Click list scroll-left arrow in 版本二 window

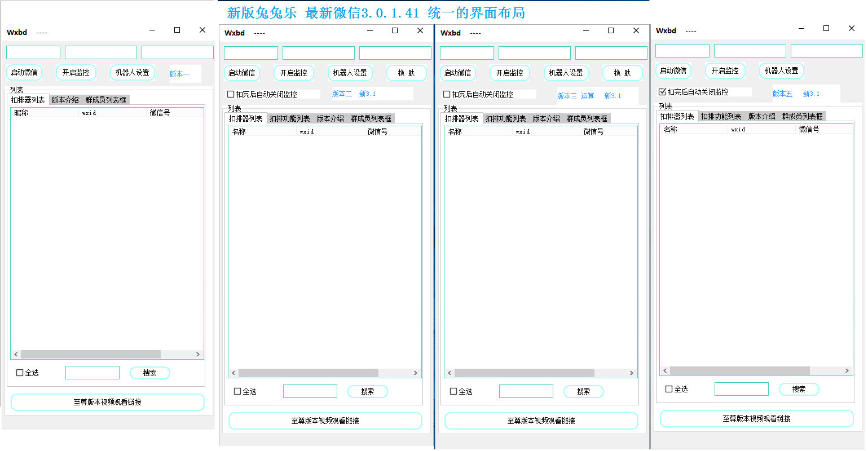tap(233, 373)
